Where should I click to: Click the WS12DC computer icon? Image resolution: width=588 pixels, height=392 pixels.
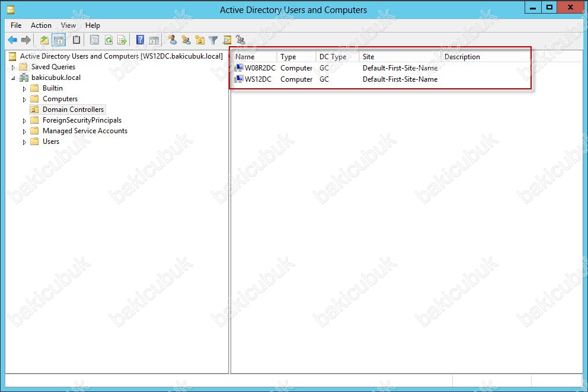[238, 79]
